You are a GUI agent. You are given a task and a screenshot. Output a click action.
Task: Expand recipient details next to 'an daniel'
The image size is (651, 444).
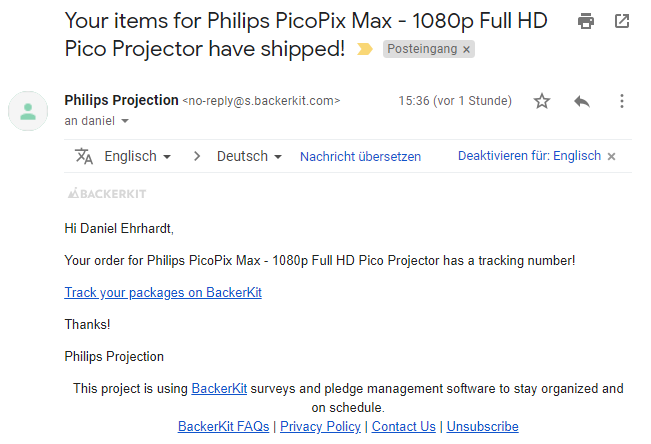tap(125, 121)
